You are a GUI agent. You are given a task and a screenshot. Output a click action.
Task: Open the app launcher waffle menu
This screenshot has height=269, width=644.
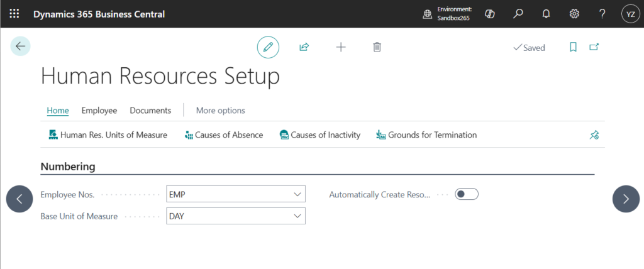pyautogui.click(x=14, y=14)
